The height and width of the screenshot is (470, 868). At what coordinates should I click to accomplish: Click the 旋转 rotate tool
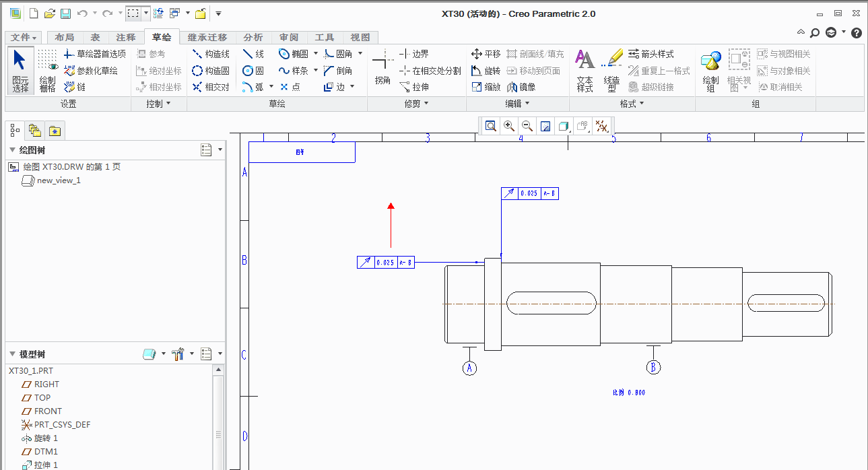[x=486, y=71]
